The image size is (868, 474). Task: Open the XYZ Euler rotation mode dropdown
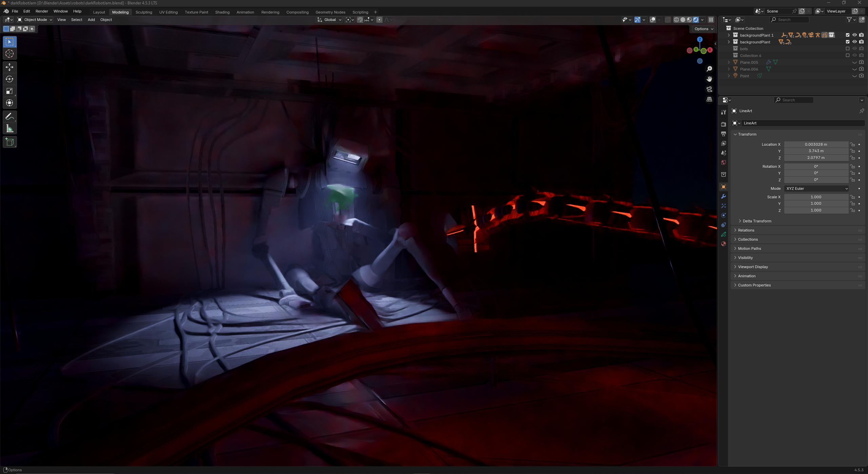816,189
